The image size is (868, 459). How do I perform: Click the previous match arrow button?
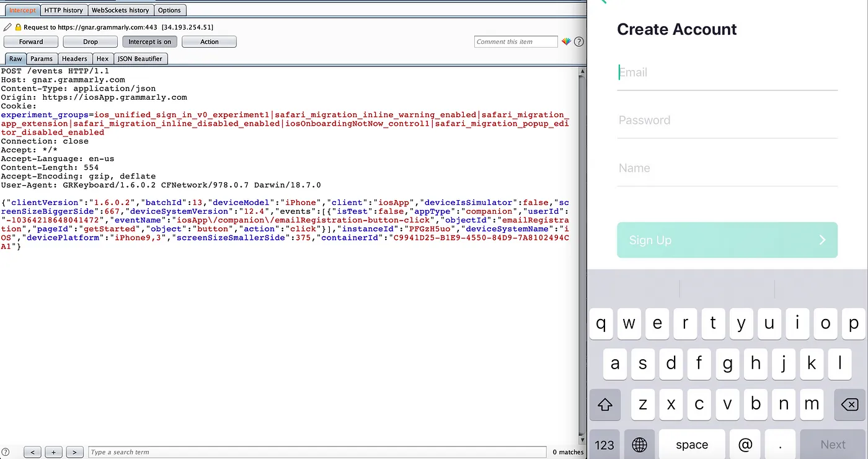tap(32, 452)
